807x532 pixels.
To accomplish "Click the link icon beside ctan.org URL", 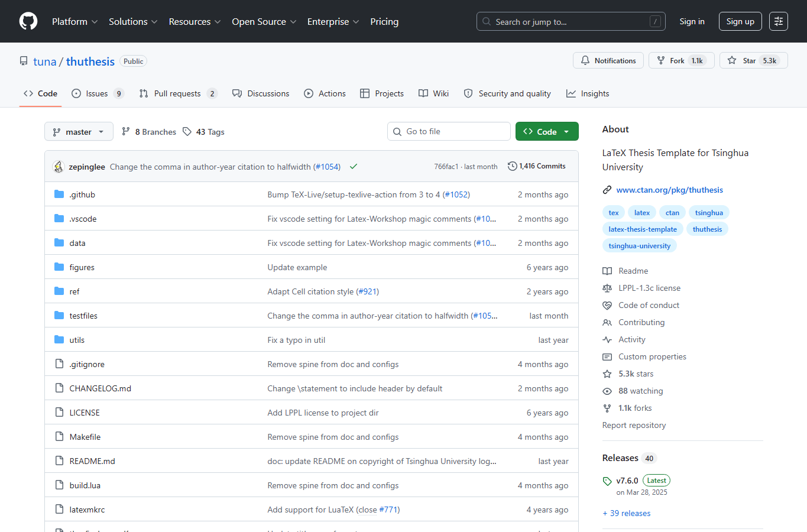I will pos(607,190).
